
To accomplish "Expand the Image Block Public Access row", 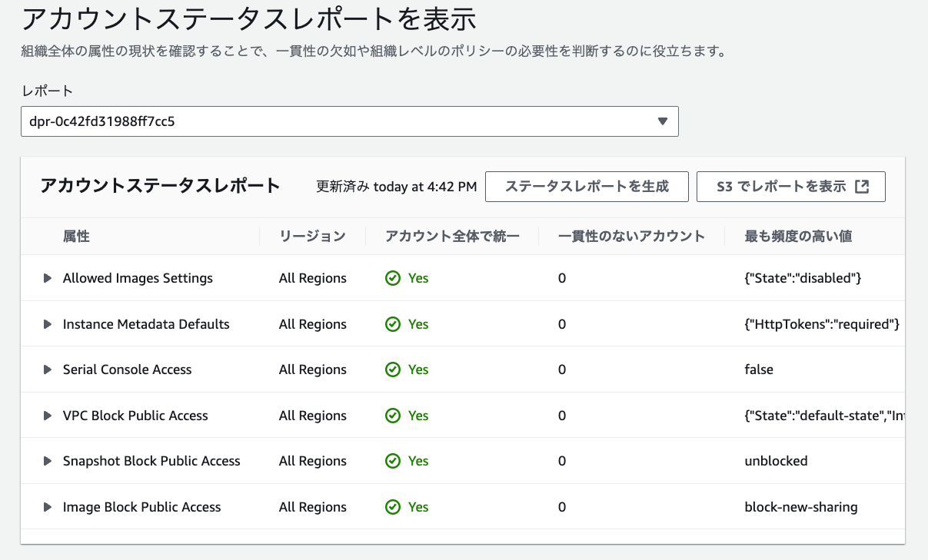I will click(48, 507).
